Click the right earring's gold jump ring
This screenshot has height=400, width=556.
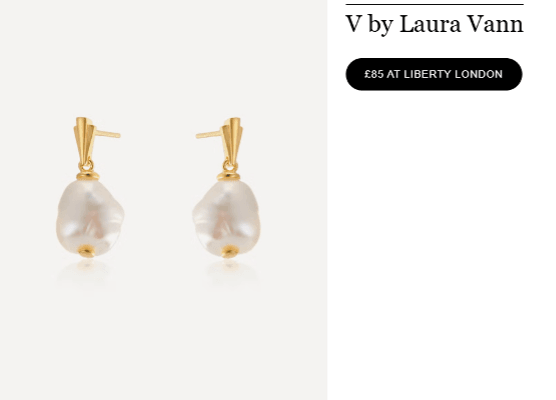click(230, 166)
